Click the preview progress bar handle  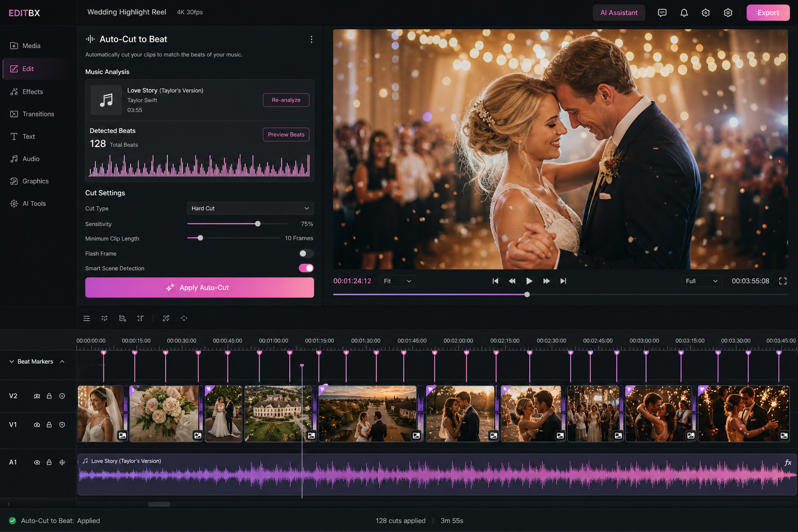click(527, 295)
